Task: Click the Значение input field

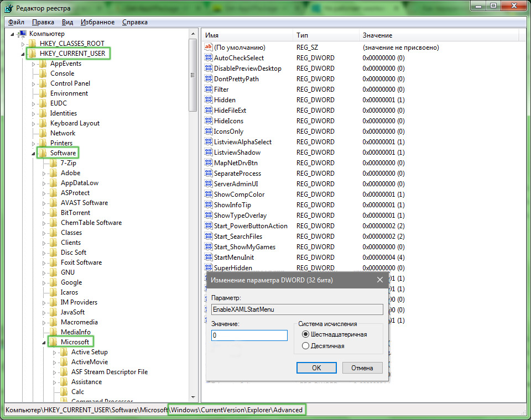Action: click(249, 335)
